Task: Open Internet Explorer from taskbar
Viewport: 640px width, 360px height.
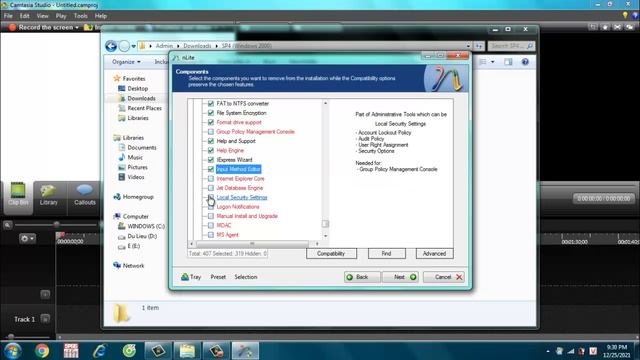Action: point(100,351)
